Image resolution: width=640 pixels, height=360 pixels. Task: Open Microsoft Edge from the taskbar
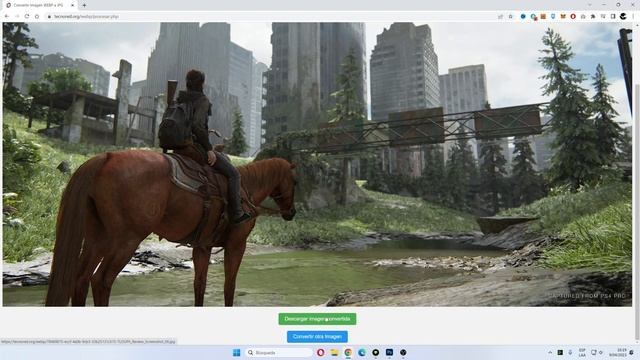coord(362,352)
